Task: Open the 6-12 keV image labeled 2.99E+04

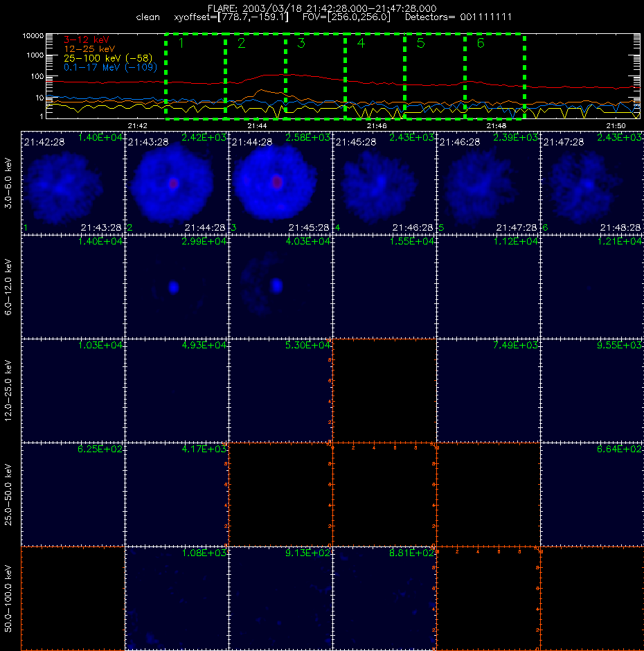Action: [177, 287]
